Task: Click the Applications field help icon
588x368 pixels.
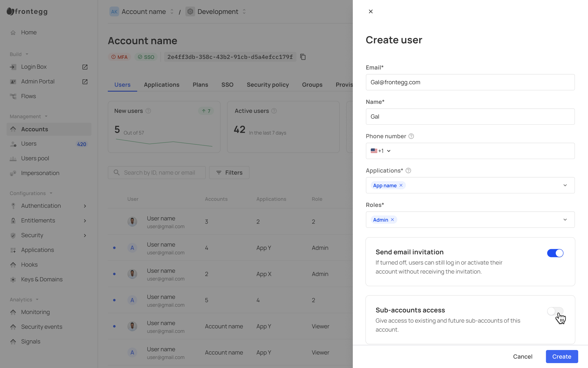Action: tap(408, 171)
